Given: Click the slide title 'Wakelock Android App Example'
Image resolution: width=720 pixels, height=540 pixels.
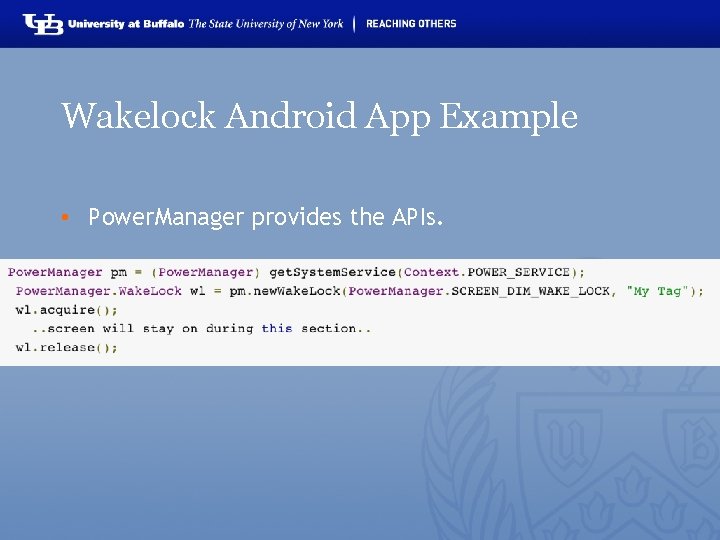Looking at the screenshot, I should 320,117.
